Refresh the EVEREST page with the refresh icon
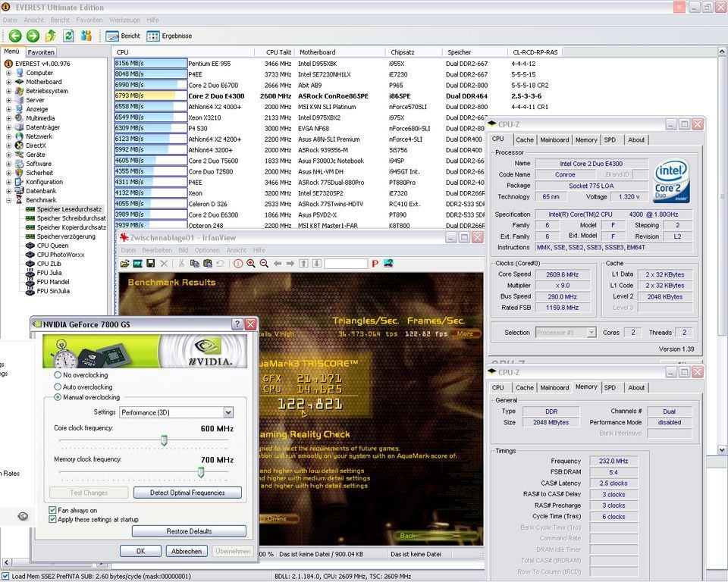Screen dimensions: 728x582 pos(68,36)
